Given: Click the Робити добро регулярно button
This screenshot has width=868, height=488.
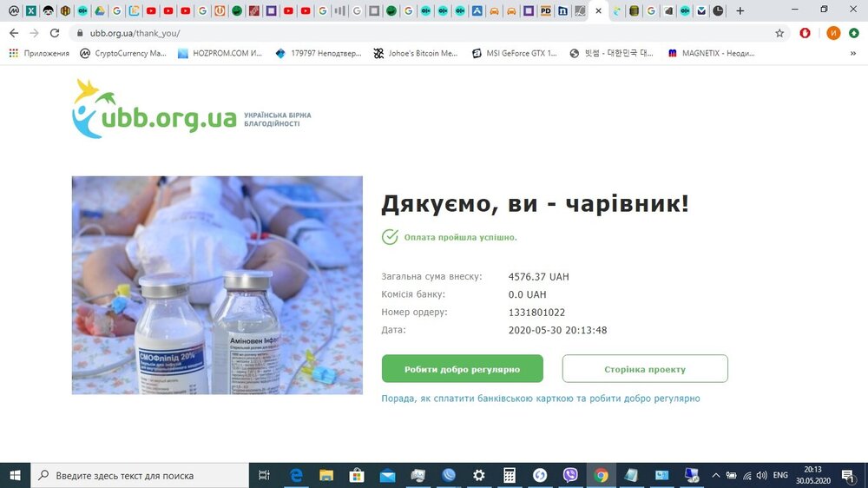Looking at the screenshot, I should click(x=463, y=369).
